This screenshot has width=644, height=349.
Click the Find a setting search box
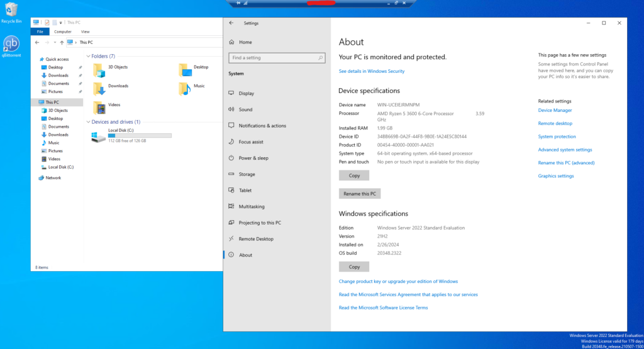(x=277, y=58)
